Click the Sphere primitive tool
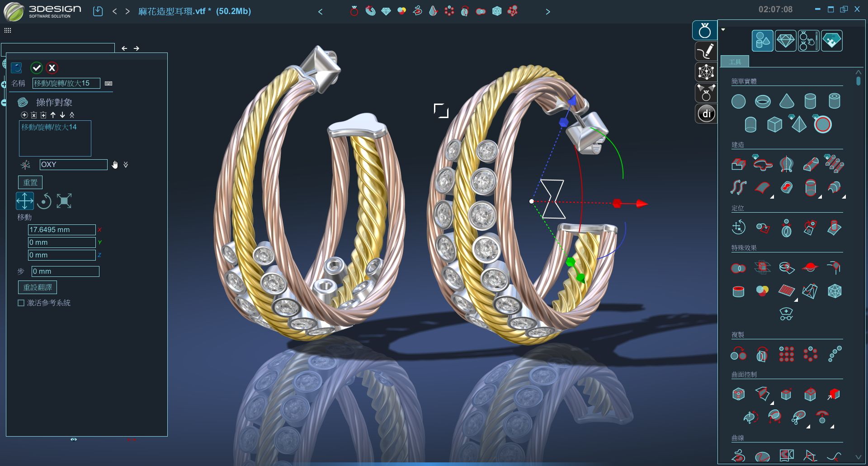This screenshot has width=868, height=466. [738, 101]
